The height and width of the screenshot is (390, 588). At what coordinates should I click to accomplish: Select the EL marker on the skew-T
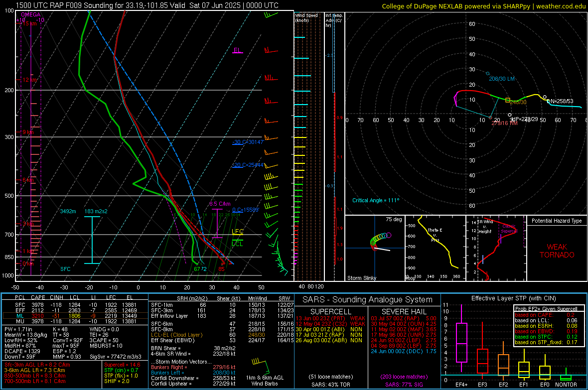pyautogui.click(x=237, y=50)
